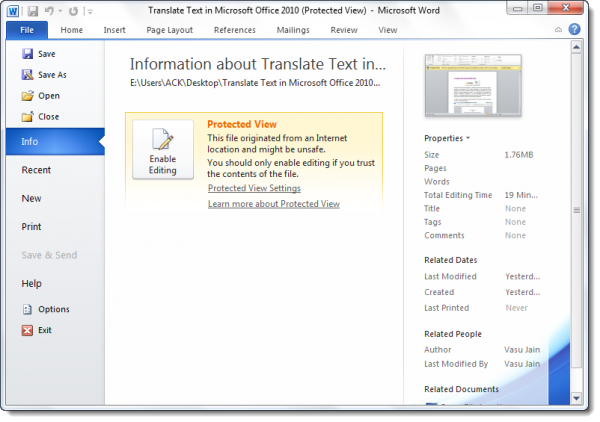Click the Save icon in Backstage menu
This screenshot has width=600, height=422.
point(27,54)
